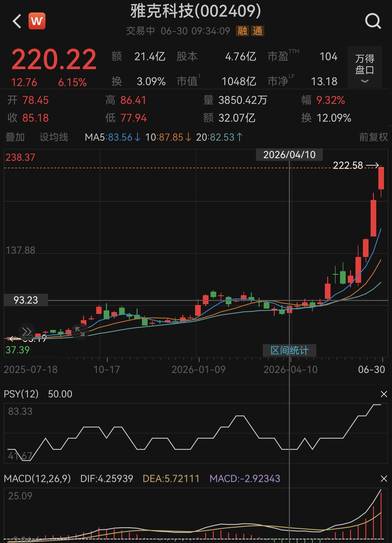This screenshot has width=392, height=543.
Task: Tap the 幅 9.32% amplitude value
Action: pos(330,100)
